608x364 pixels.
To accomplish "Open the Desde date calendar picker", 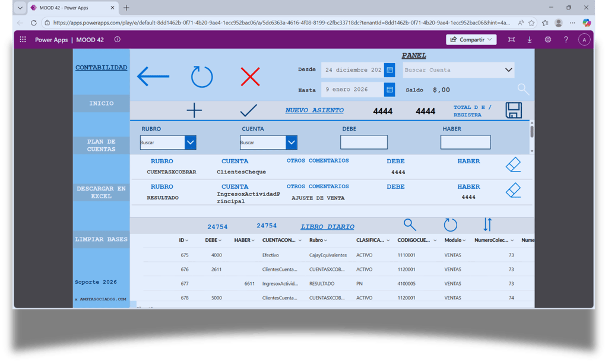I will pyautogui.click(x=389, y=70).
